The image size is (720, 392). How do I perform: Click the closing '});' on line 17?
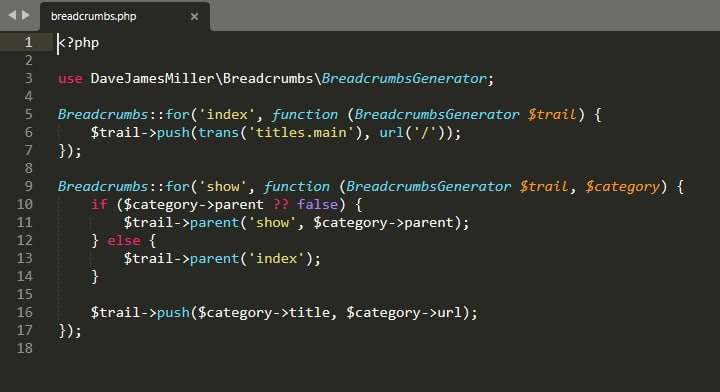[70, 330]
